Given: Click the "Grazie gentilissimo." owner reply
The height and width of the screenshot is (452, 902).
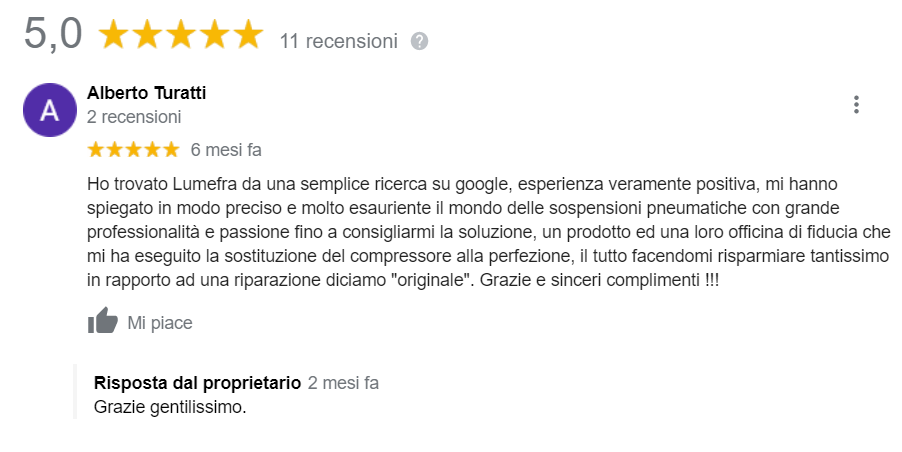Looking at the screenshot, I should (169, 407).
